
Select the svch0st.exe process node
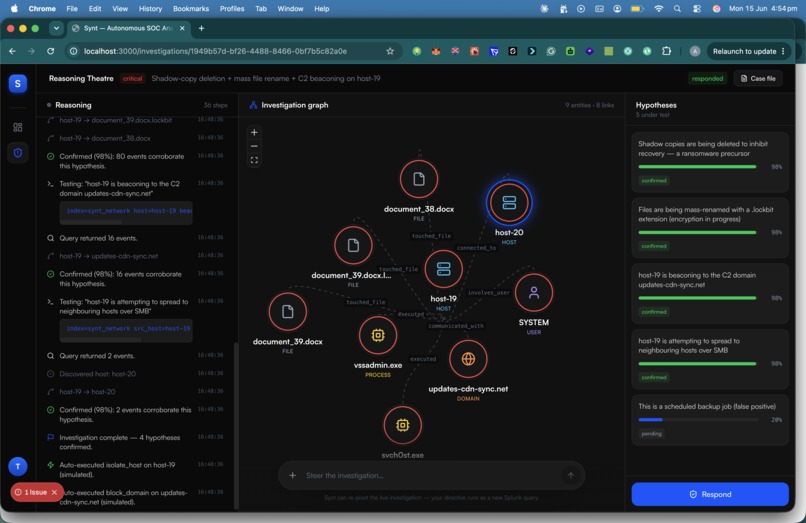[x=402, y=425]
